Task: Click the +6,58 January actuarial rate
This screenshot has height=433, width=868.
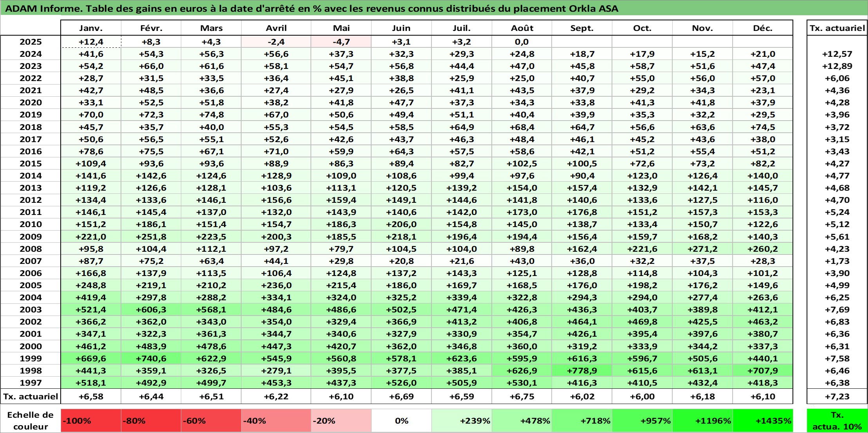Action: click(x=91, y=397)
